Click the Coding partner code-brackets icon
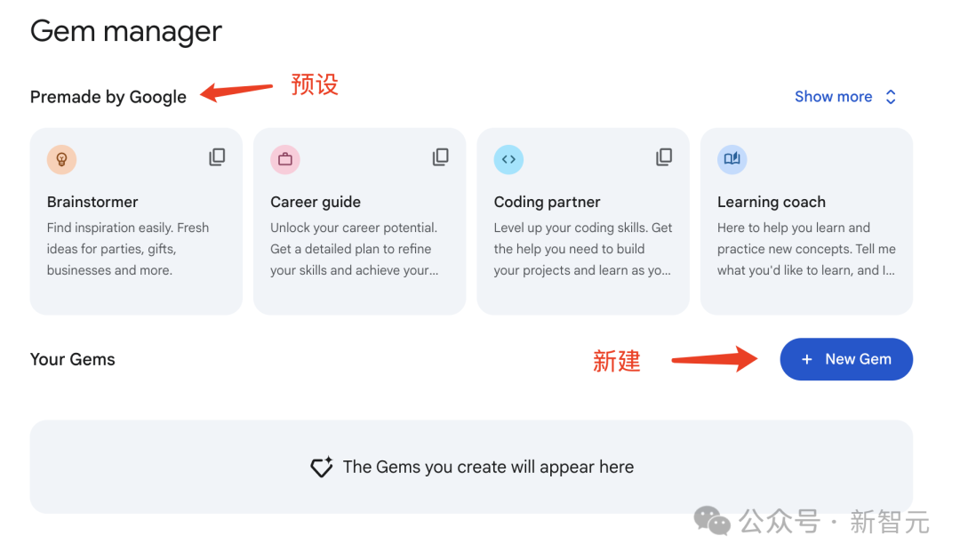 tap(508, 159)
